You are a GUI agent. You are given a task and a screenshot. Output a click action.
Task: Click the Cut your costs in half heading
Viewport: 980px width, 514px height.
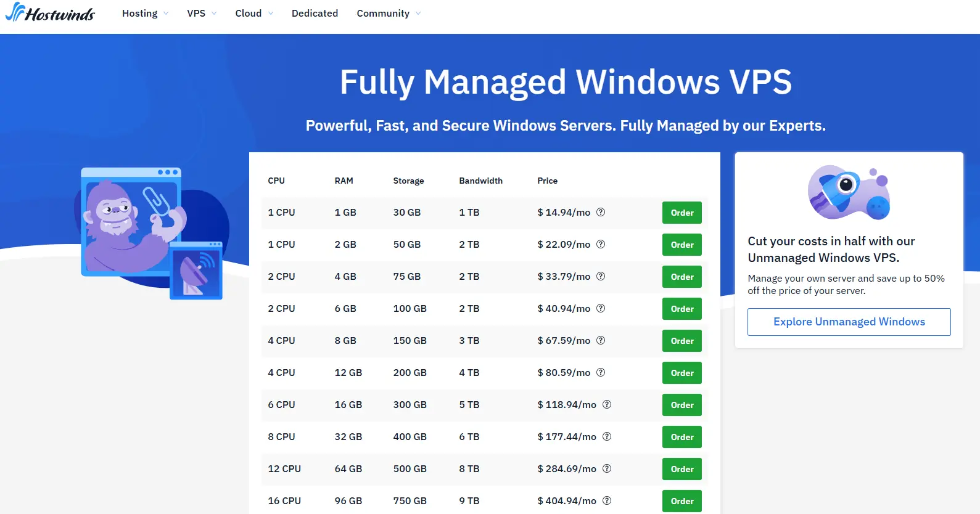[x=831, y=249]
